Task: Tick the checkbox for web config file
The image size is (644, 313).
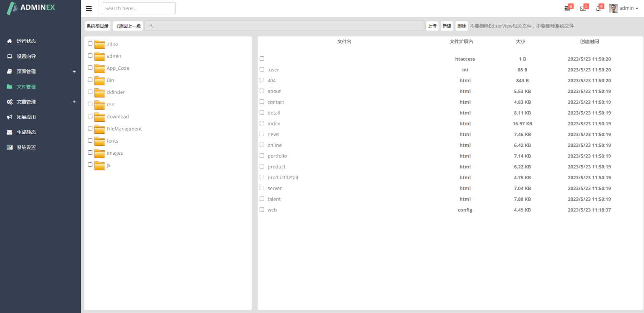Action: [262, 209]
